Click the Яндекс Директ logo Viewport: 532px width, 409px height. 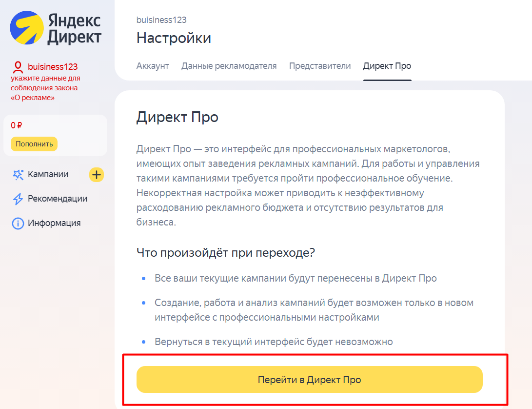(56, 28)
